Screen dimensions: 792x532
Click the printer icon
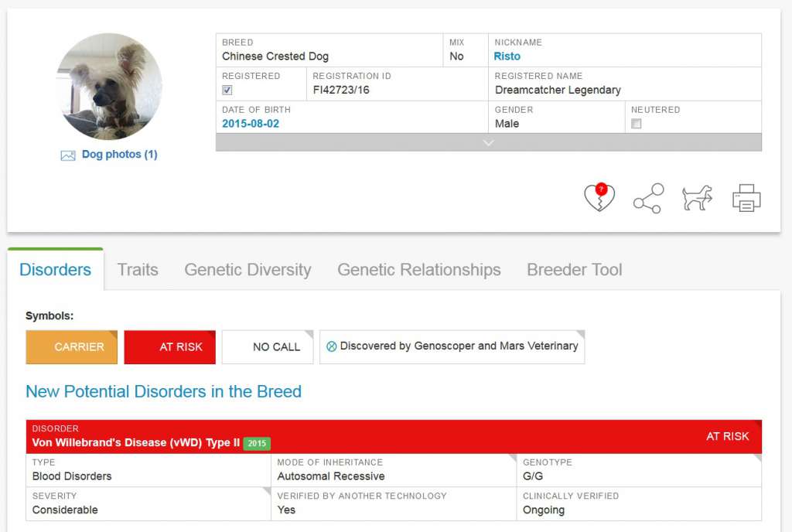(746, 198)
